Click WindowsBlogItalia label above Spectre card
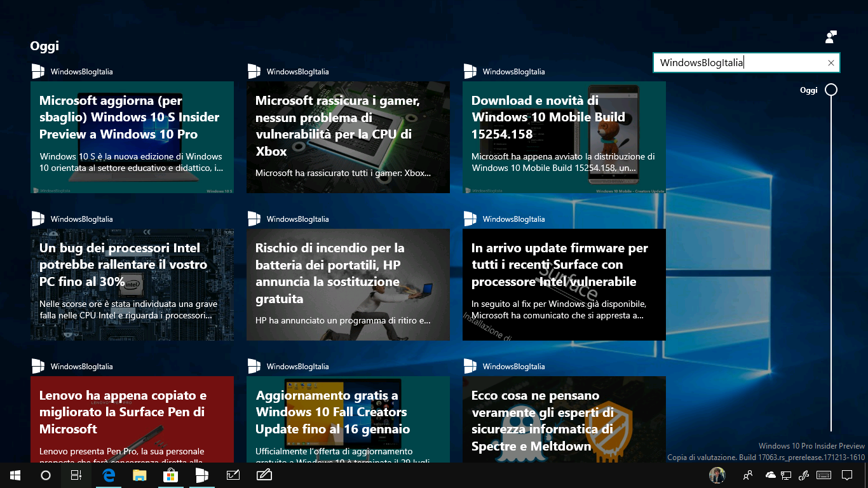The width and height of the screenshot is (868, 488). [513, 367]
